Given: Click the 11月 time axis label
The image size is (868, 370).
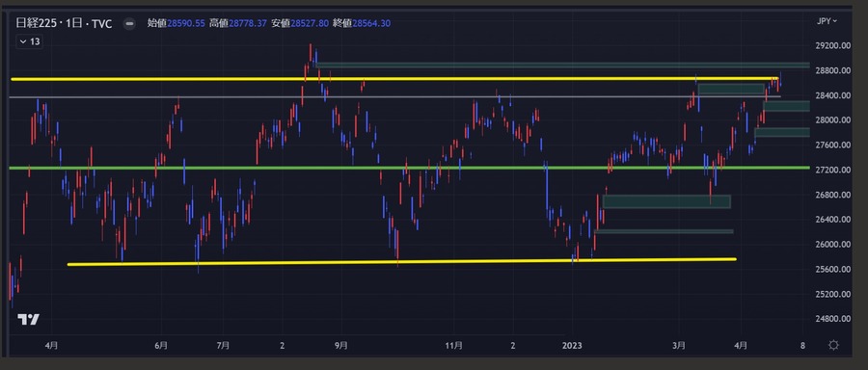Looking at the screenshot, I should (453, 346).
